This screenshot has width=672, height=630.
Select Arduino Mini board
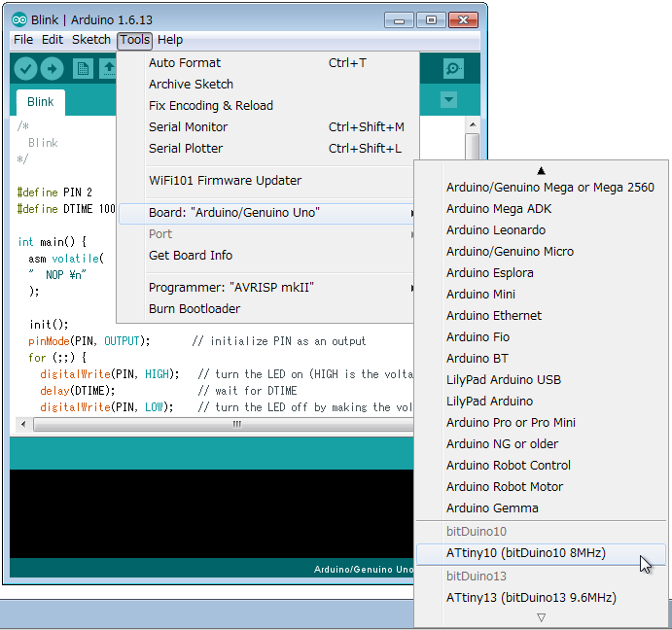542,295
